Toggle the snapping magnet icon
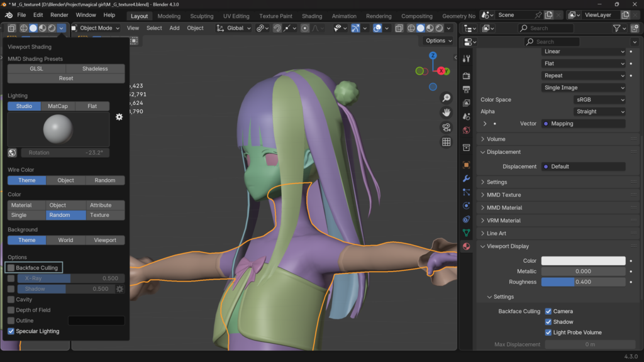The height and width of the screenshot is (362, 644). point(277,28)
